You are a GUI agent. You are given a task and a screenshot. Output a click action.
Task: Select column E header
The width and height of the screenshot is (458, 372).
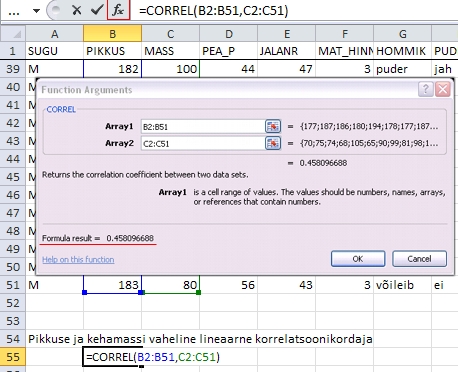286,34
